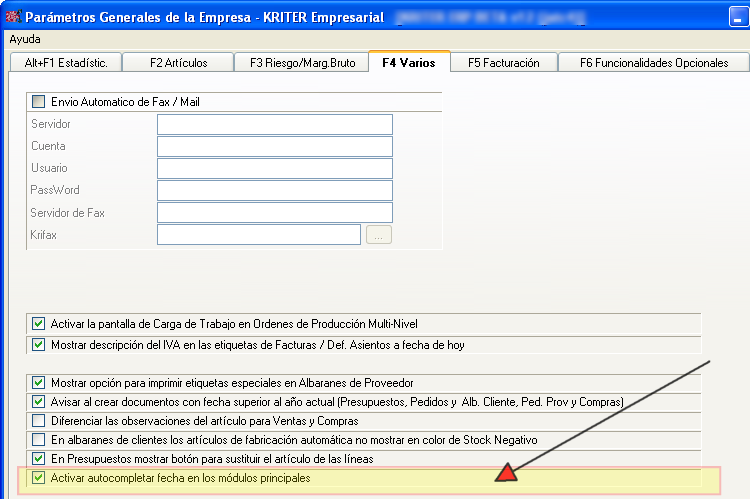The height and width of the screenshot is (499, 750).
Task: Switch to the Alt+F1 Estadístic. tab
Action: [x=65, y=62]
